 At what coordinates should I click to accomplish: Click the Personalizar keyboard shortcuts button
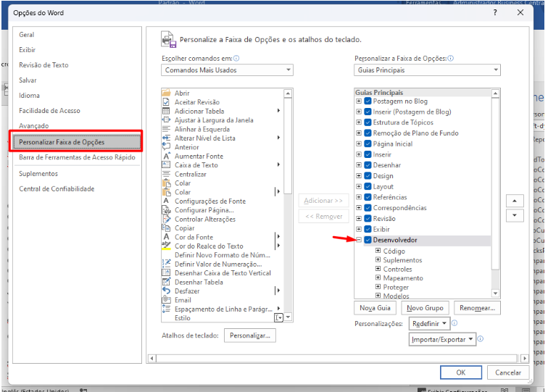[x=250, y=335]
